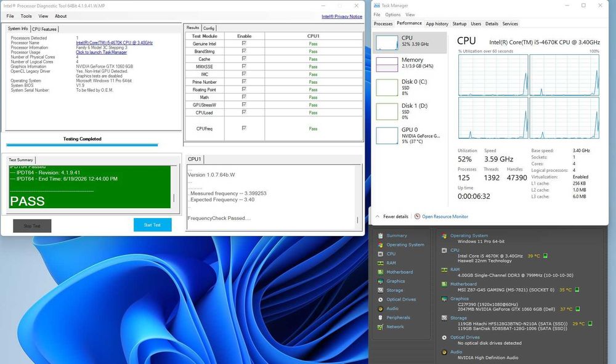Open the About menu in Intel Diagnostic Tool
This screenshot has width=616, height=364.
click(x=60, y=16)
